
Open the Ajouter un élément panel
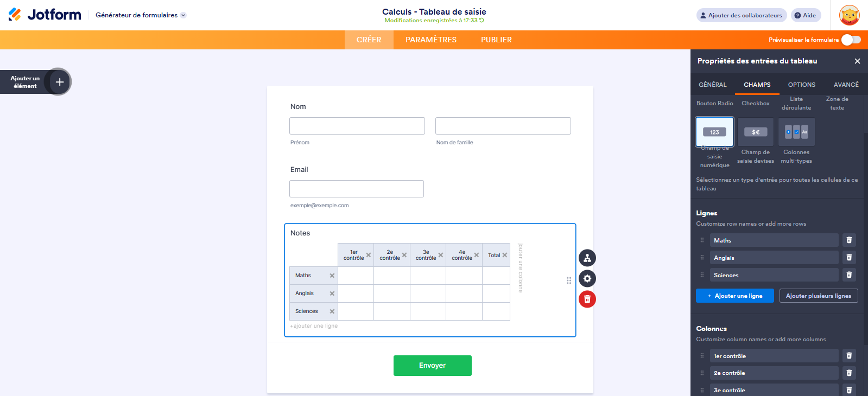pos(60,82)
